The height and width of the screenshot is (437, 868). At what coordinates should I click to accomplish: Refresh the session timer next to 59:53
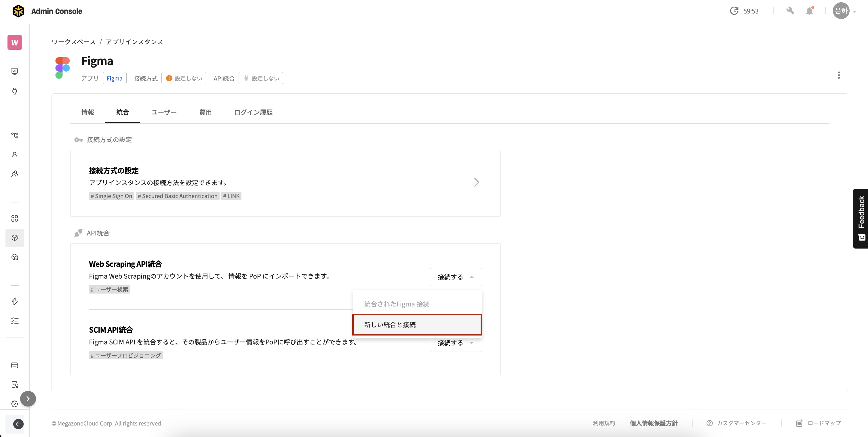[x=734, y=10]
